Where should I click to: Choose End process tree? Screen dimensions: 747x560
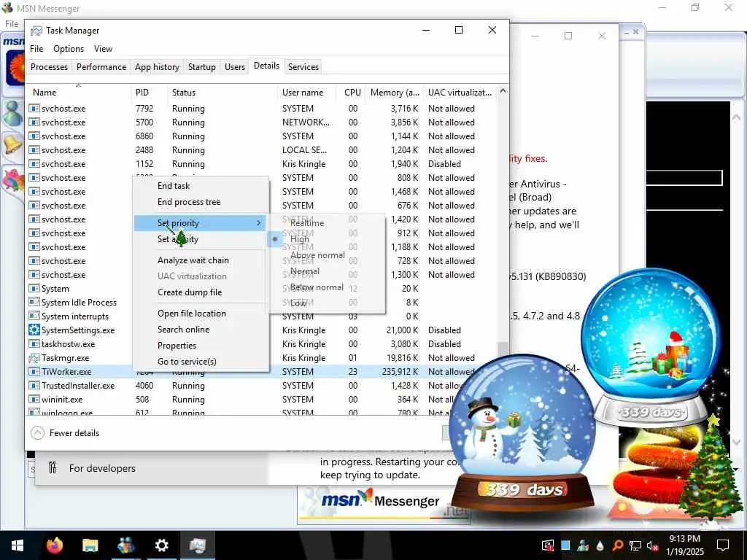click(201, 202)
